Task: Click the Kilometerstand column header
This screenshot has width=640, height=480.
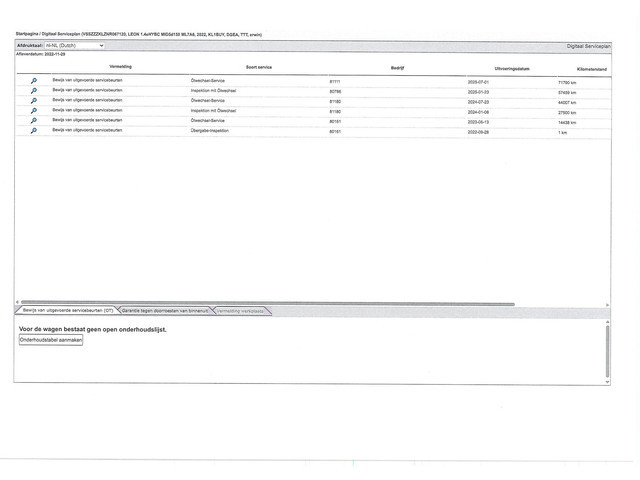Action: (581, 67)
